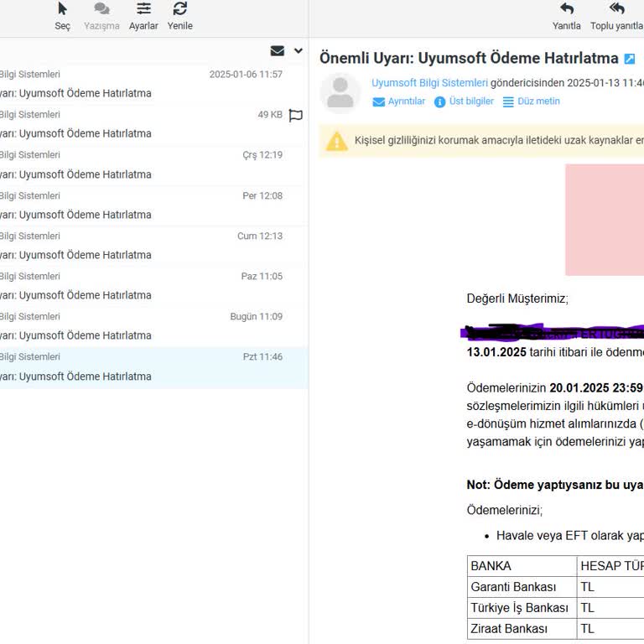
Task: Open message showing 49 KB size
Action: click(x=153, y=124)
